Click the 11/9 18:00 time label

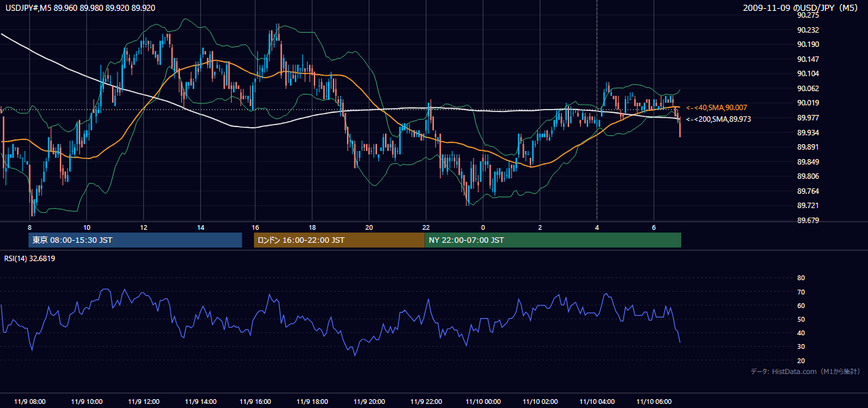pos(313,401)
